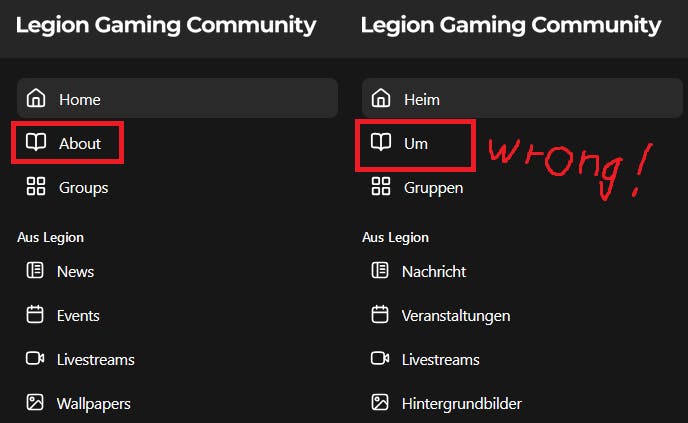Viewport: 688px width, 423px height.
Task: Click the book icon beside Um
Action: [381, 142]
